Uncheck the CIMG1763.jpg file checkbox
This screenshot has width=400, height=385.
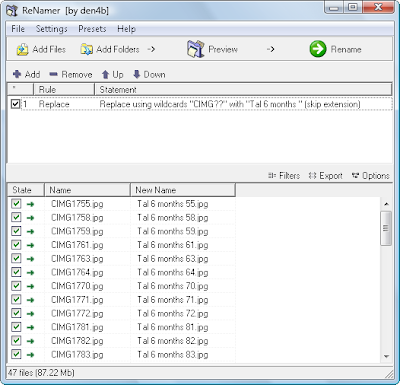pyautogui.click(x=16, y=258)
